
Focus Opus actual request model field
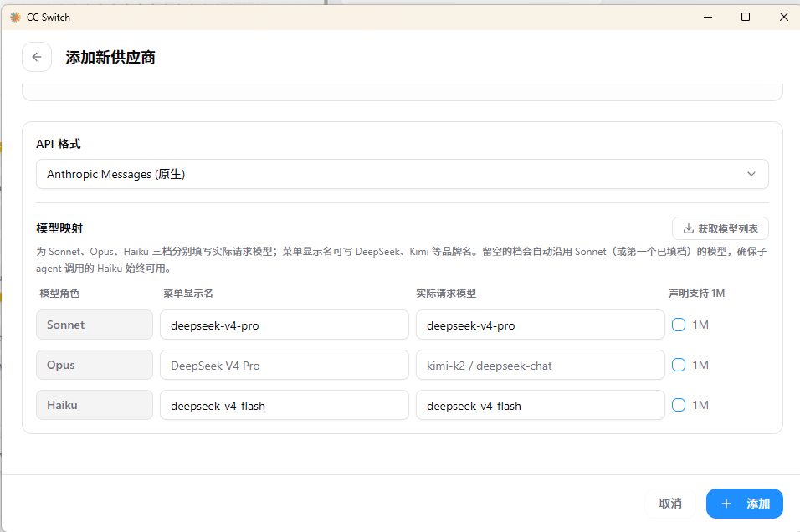pyautogui.click(x=541, y=365)
